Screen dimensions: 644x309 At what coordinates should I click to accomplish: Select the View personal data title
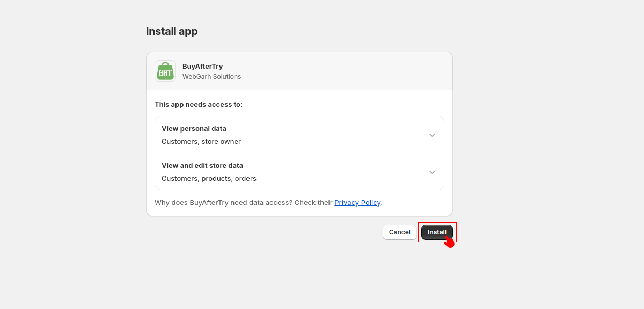[194, 129]
